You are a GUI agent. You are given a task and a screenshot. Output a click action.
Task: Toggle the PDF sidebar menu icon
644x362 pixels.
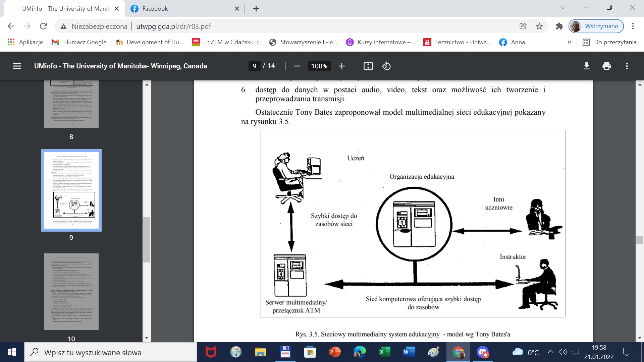pyautogui.click(x=17, y=66)
